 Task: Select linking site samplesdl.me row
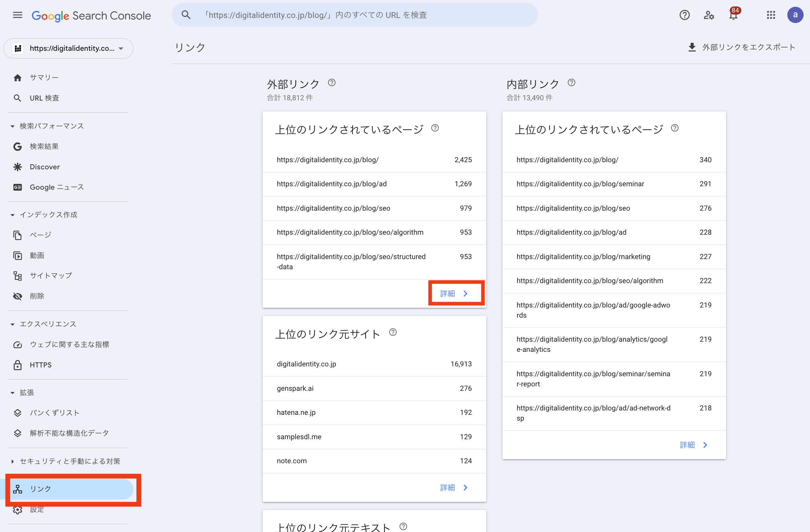(x=374, y=437)
